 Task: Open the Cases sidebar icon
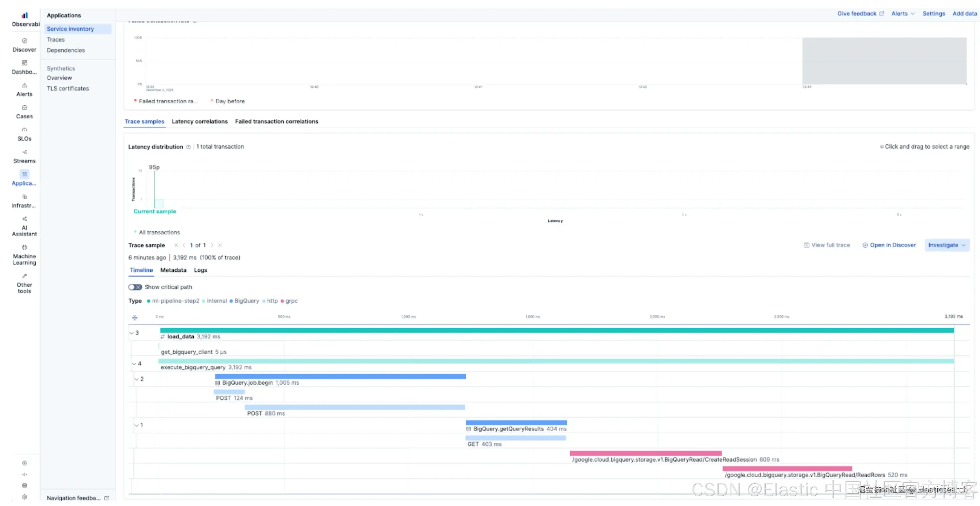coord(24,108)
